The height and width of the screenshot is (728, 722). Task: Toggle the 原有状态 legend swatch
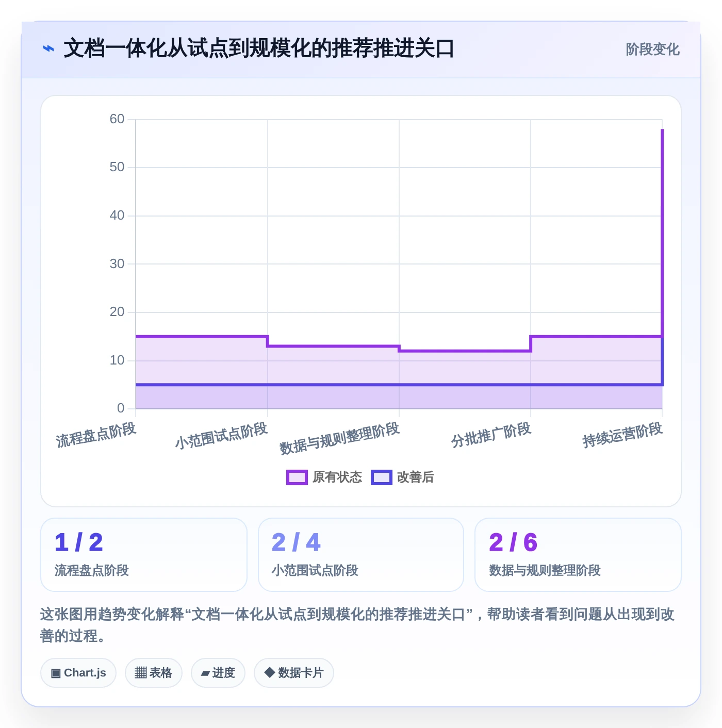click(297, 477)
